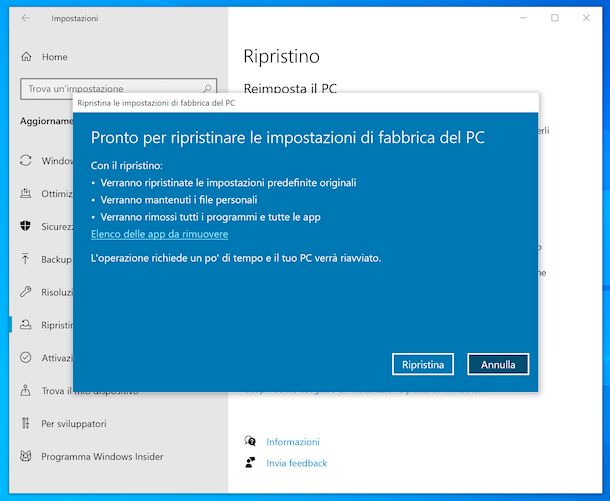Click the back arrow in Impostazioni window
The height and width of the screenshot is (501, 610).
[x=26, y=18]
